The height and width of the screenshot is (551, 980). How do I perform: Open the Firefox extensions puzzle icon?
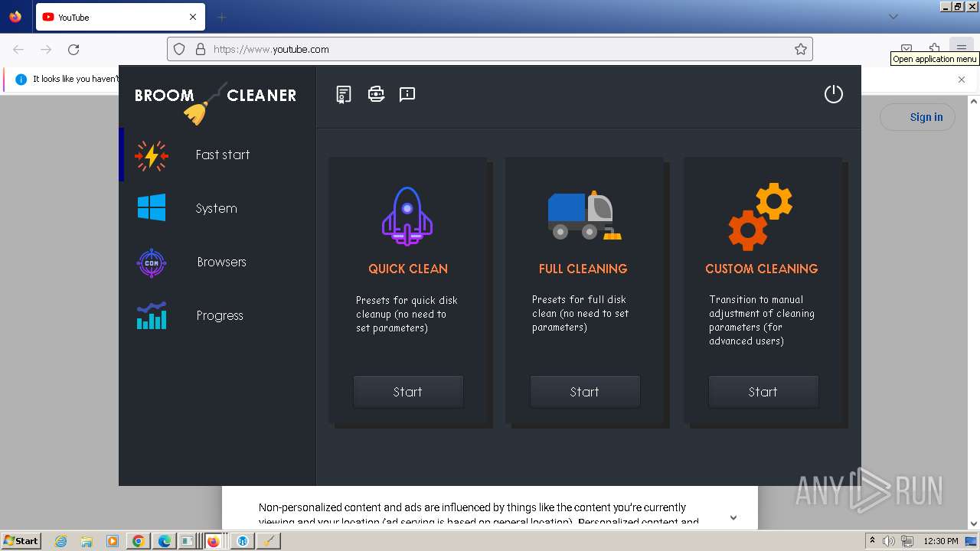click(x=934, y=47)
